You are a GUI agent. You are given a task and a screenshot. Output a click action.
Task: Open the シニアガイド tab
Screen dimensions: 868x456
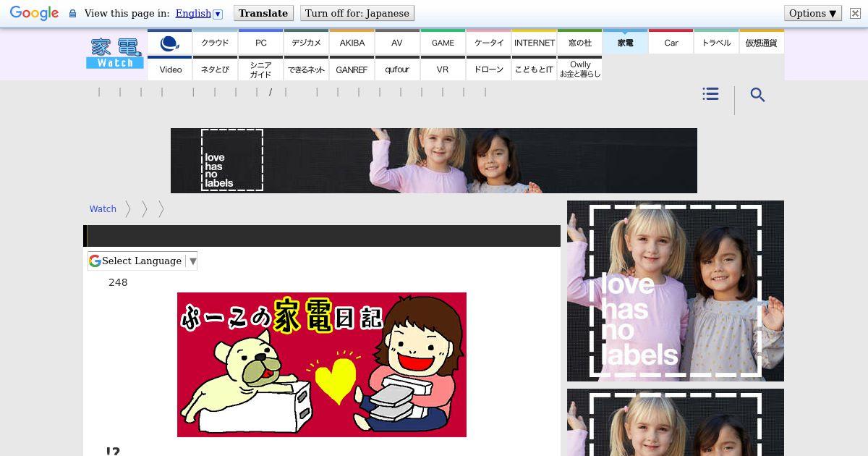click(x=260, y=69)
